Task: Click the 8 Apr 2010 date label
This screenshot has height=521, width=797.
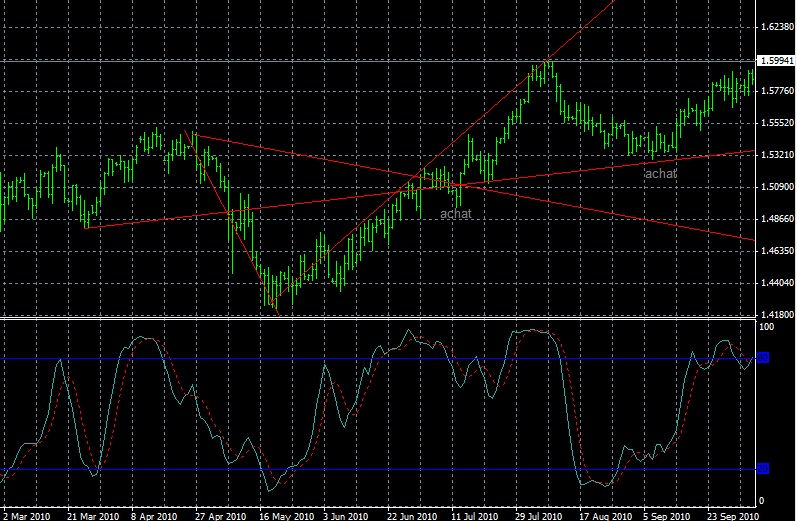Action: (x=154, y=516)
